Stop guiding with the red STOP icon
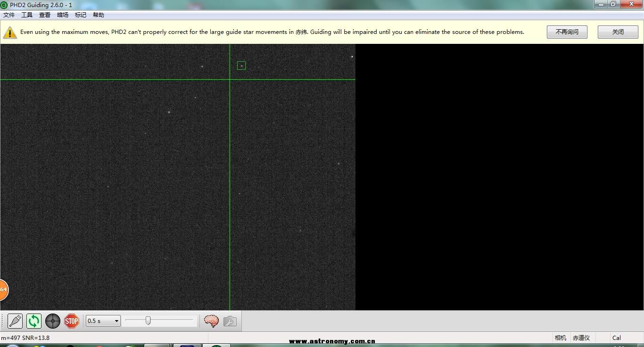This screenshot has height=347, width=644. click(72, 321)
